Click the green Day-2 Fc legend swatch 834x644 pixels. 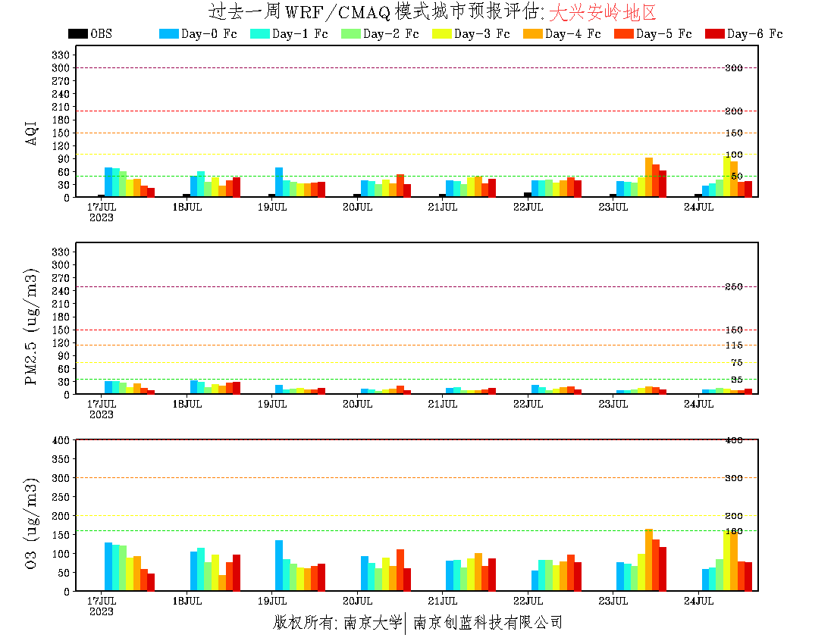click(x=351, y=34)
